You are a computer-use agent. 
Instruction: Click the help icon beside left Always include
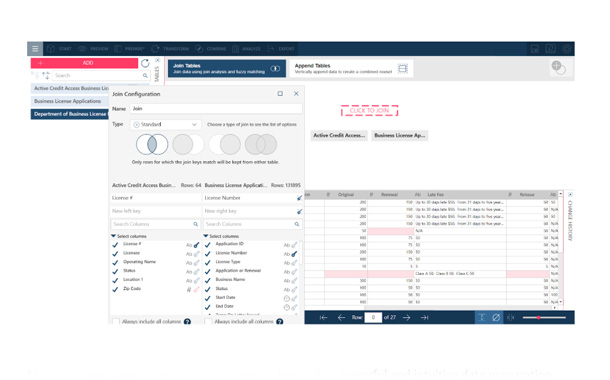tap(187, 322)
